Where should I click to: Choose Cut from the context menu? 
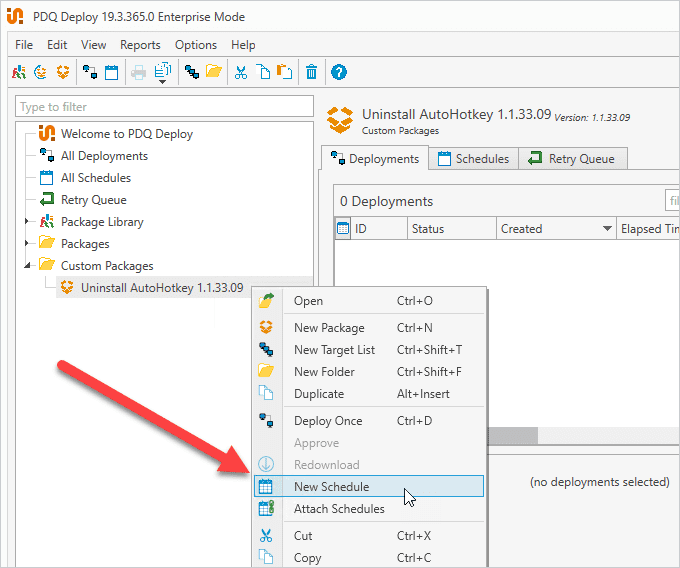369,536
